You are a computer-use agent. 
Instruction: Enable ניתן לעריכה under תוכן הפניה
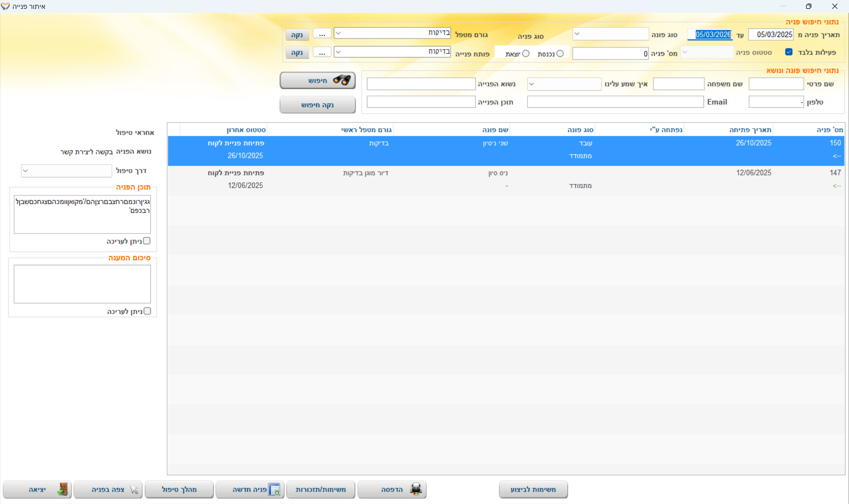tap(147, 241)
